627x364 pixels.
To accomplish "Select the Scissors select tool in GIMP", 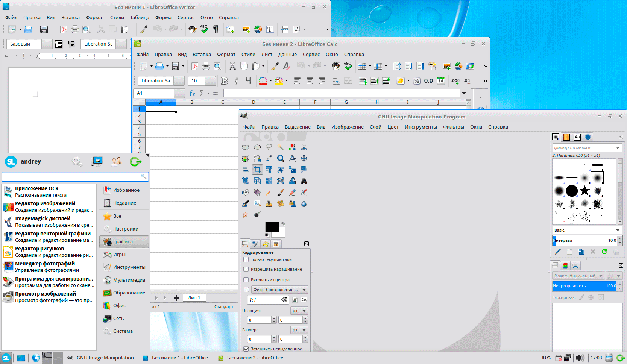I will (304, 147).
